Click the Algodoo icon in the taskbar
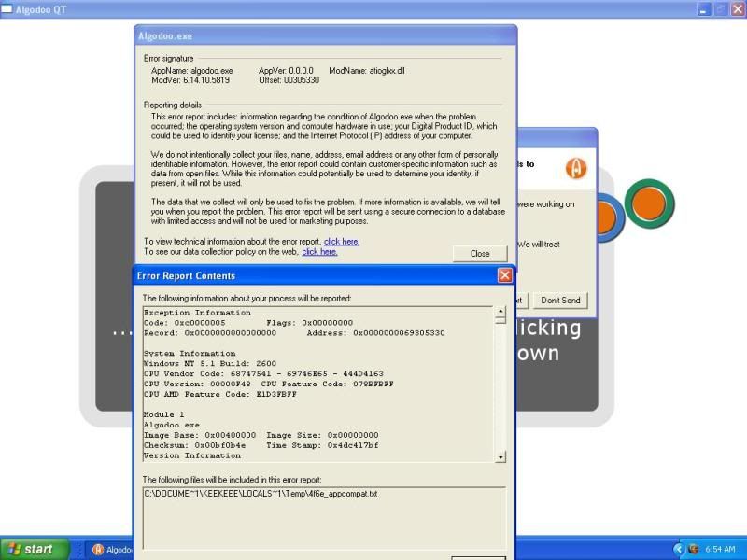747x560 pixels. 98,550
